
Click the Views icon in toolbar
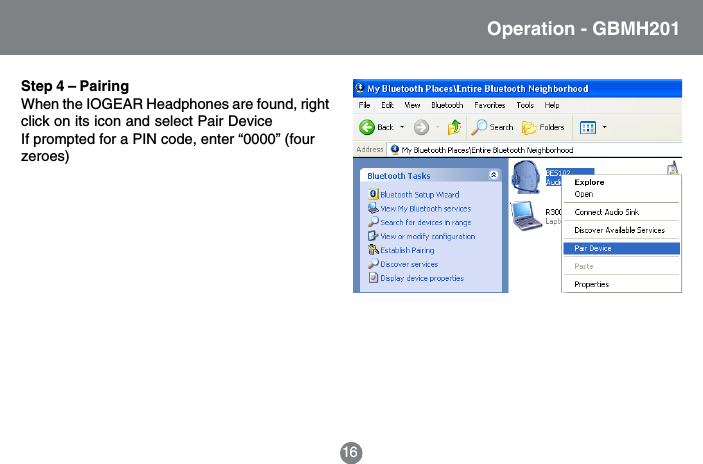coord(587,128)
